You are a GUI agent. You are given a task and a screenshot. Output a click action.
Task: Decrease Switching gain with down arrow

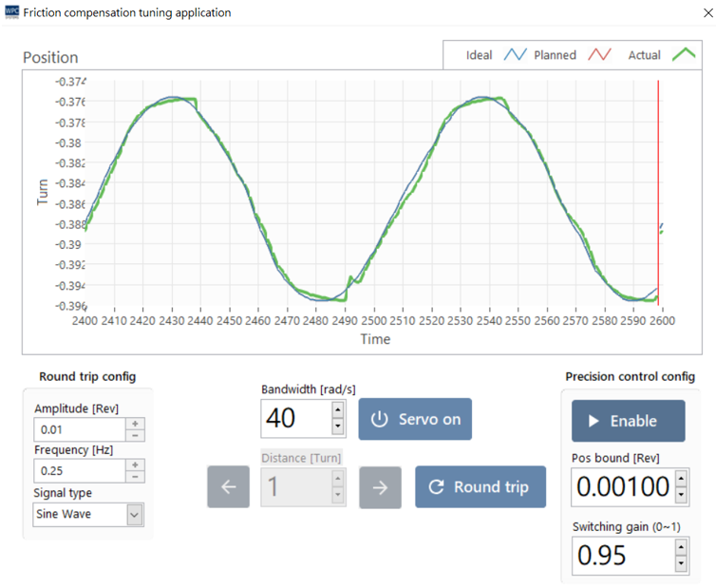681,564
